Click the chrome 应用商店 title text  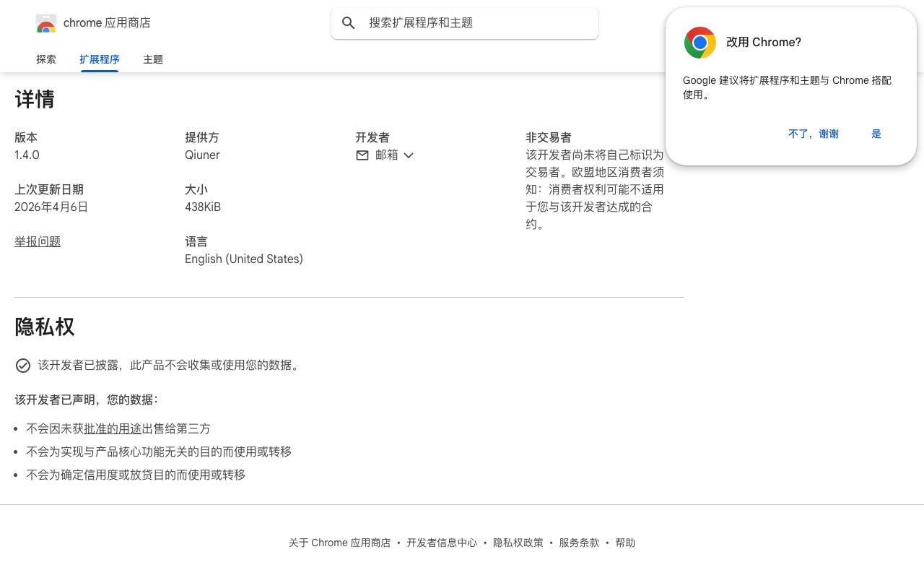click(107, 23)
